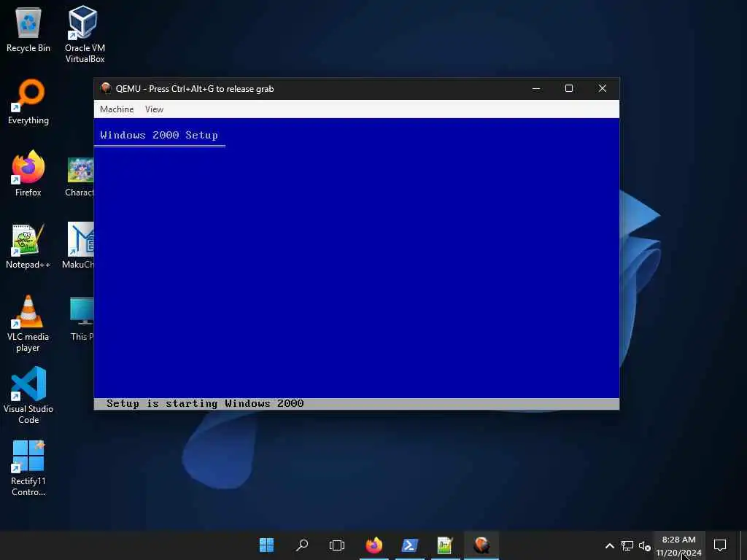Select the Visual Studio Code shortcut

28,395
